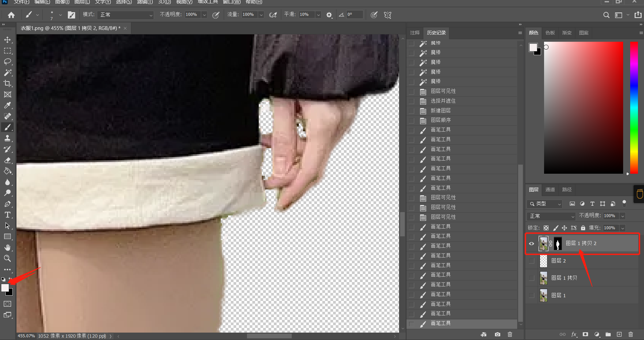Select the Move tool
Viewport: 644px width, 340px height.
pyautogui.click(x=7, y=40)
